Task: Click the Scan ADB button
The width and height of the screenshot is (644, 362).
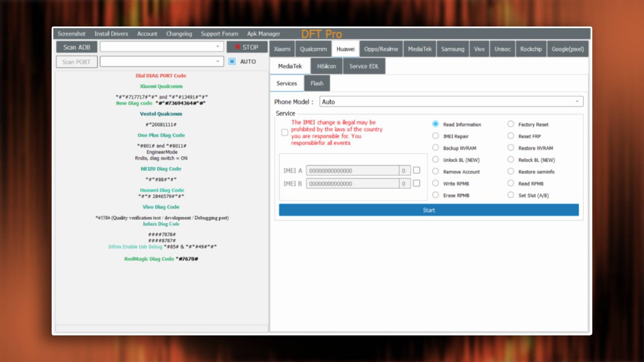Action: (x=76, y=47)
